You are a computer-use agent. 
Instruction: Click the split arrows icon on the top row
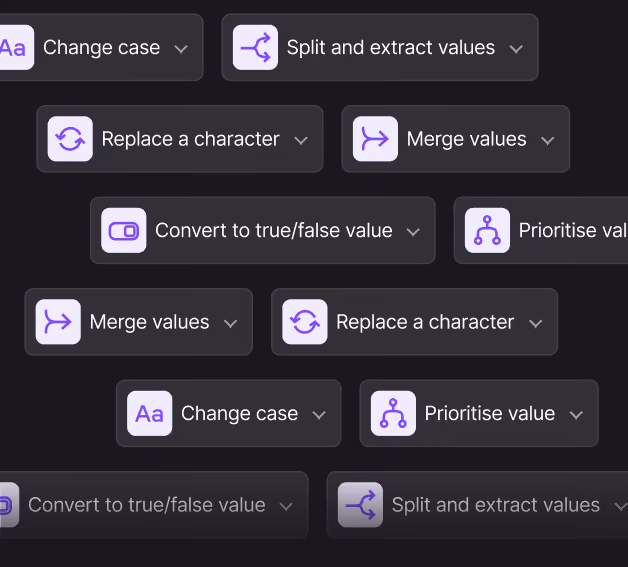255,48
